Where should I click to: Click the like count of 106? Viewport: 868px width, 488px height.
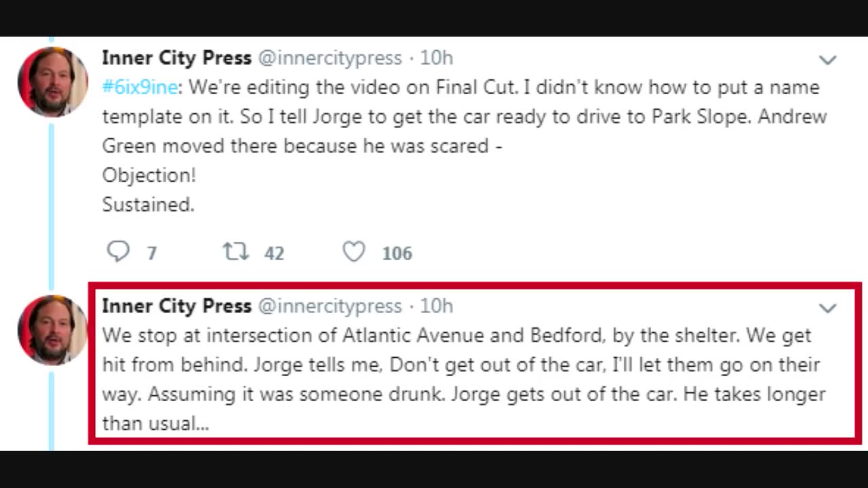(x=397, y=253)
